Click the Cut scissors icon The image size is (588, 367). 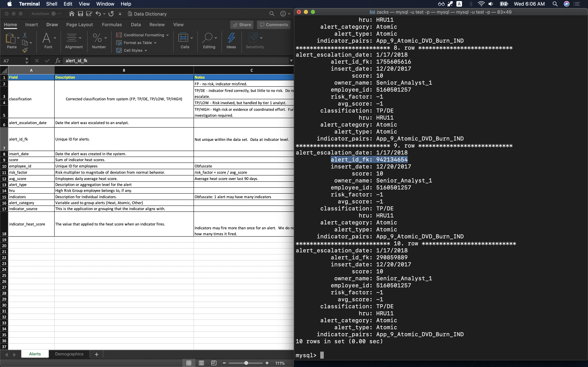click(25, 35)
